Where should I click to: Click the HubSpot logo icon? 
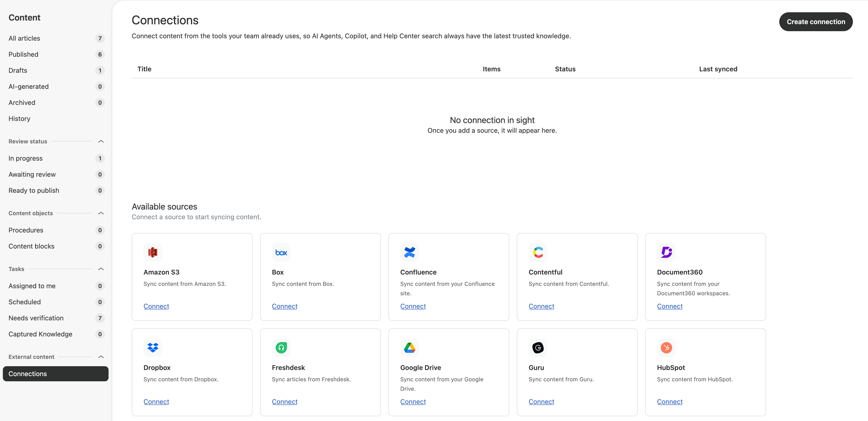pyautogui.click(x=666, y=348)
